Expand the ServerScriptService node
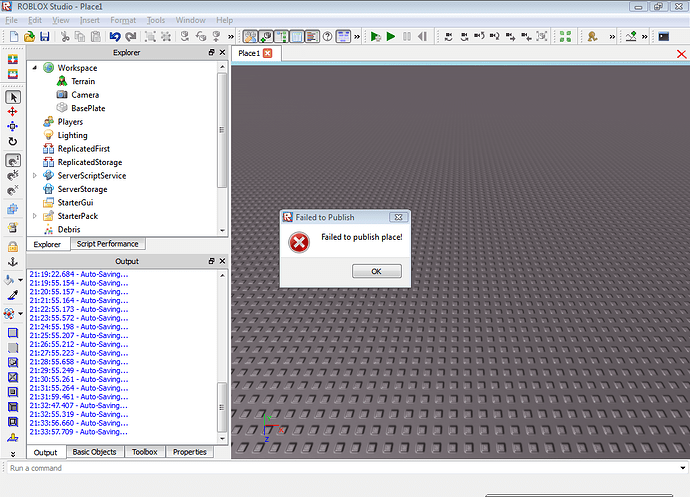 coord(35,176)
